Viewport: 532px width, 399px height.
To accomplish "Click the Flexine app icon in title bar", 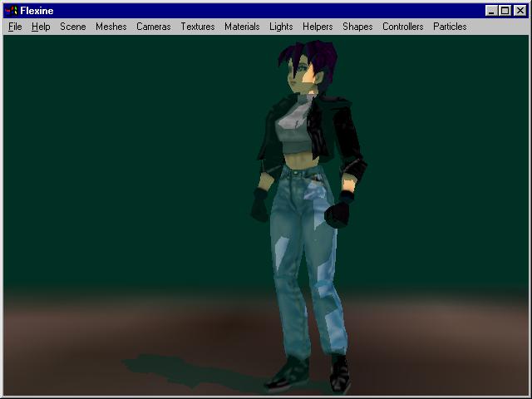I will (x=11, y=11).
